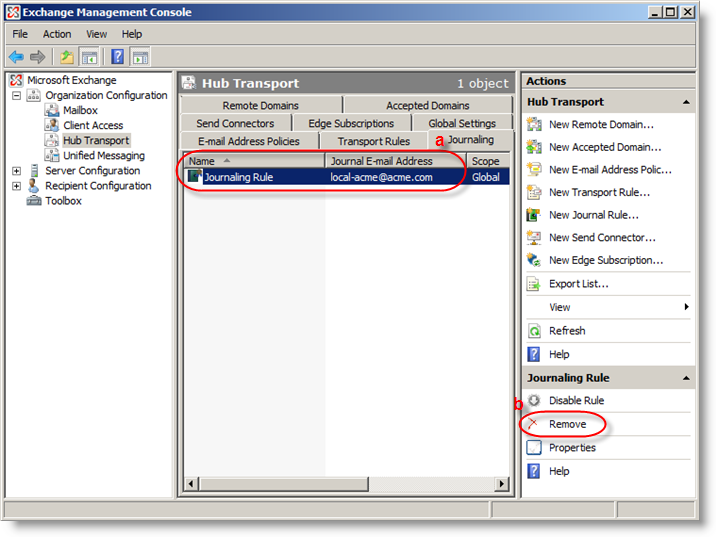Click Help under the Journaling Rule section
This screenshot has width=716, height=537.
coord(559,471)
